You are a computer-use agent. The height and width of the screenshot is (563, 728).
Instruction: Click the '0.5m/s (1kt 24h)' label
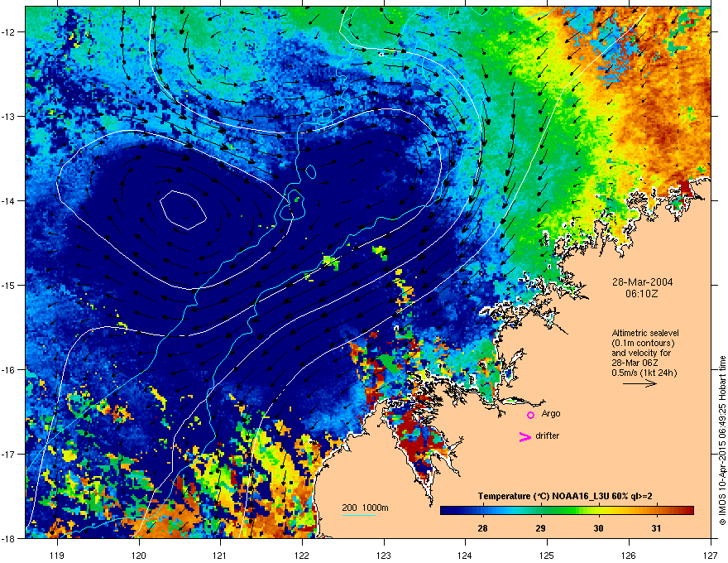click(644, 373)
